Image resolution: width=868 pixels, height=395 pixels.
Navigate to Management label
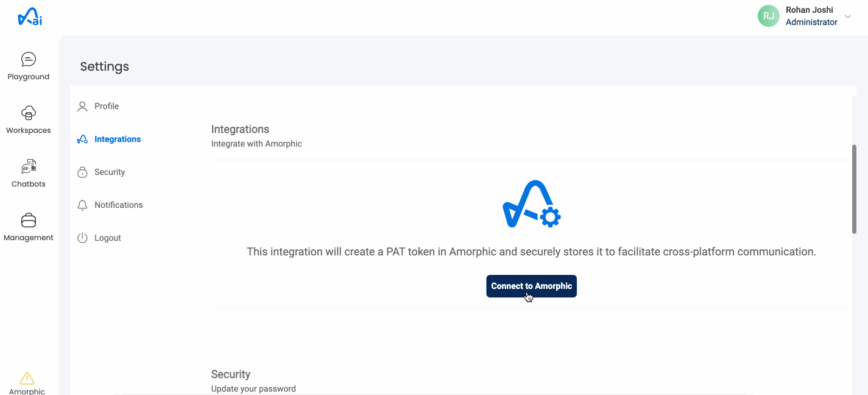tap(29, 238)
